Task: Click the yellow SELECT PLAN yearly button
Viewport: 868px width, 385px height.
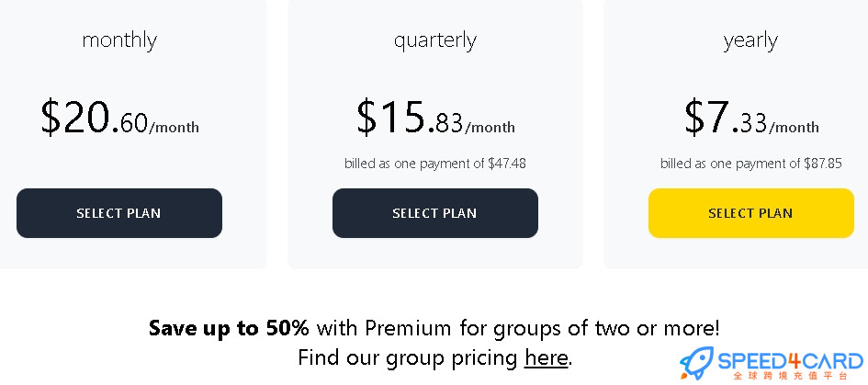Action: click(x=751, y=213)
